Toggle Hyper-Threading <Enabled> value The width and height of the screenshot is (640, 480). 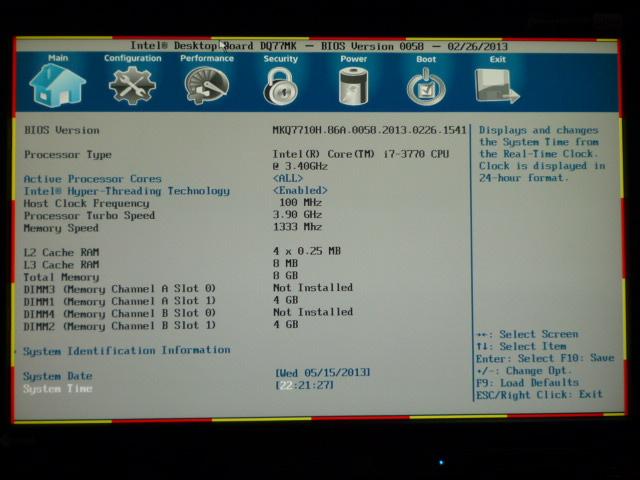300,191
